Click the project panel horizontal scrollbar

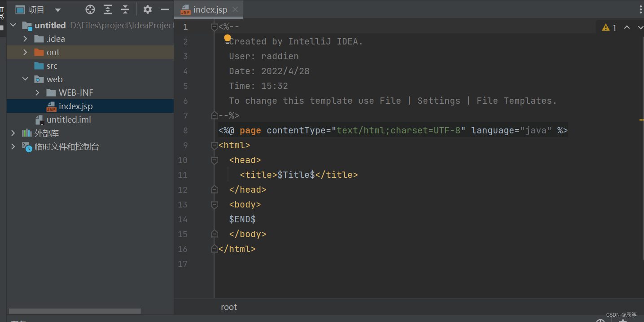tap(75, 311)
